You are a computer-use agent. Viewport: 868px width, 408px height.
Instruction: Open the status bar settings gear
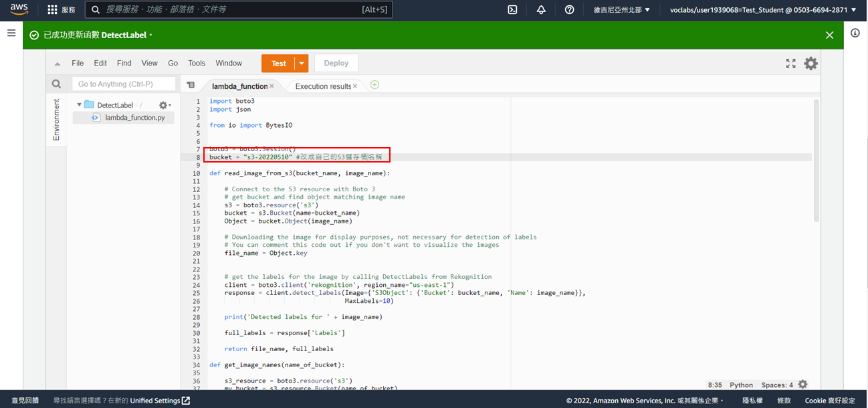click(803, 385)
